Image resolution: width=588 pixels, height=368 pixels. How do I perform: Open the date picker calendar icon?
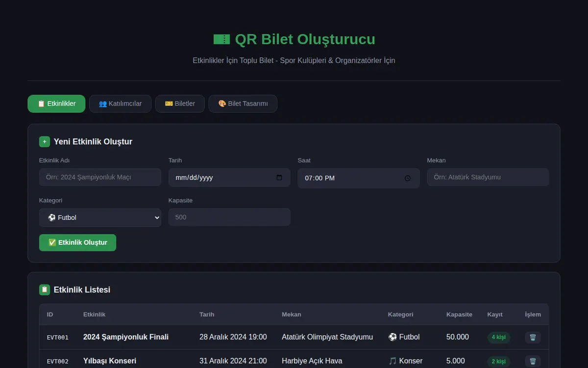tap(279, 178)
